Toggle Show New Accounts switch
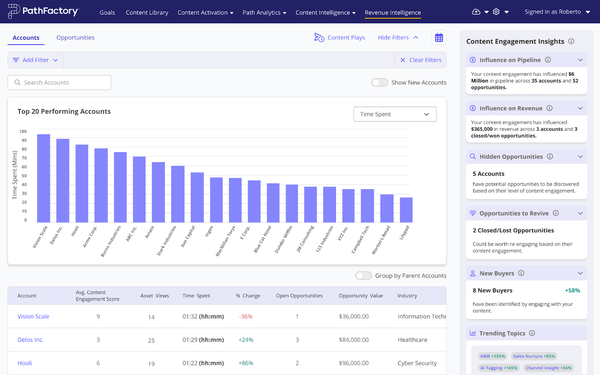The height and width of the screenshot is (375, 600). click(x=379, y=82)
